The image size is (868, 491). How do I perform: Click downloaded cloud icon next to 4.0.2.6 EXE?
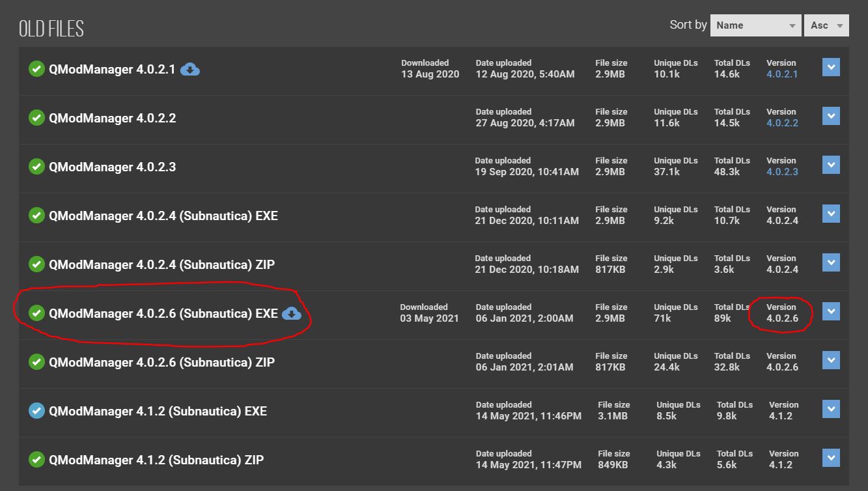tap(292, 313)
